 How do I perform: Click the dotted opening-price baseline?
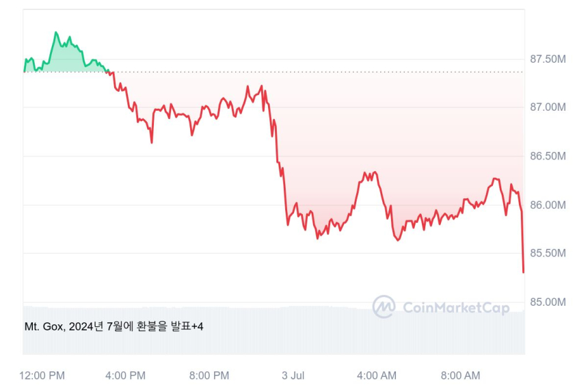pos(308,72)
